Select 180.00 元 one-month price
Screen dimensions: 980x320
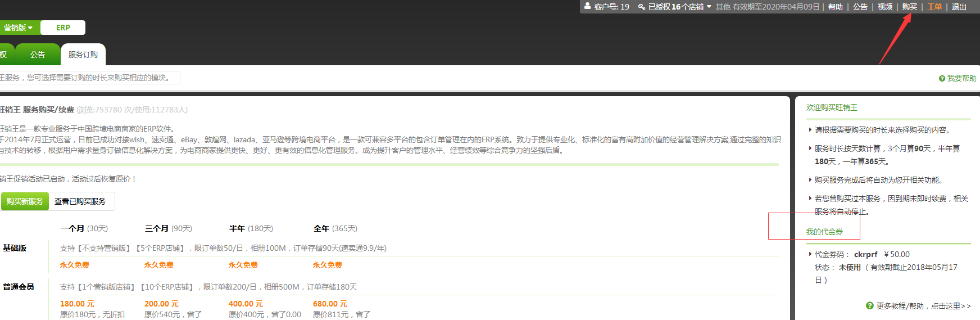tap(78, 304)
